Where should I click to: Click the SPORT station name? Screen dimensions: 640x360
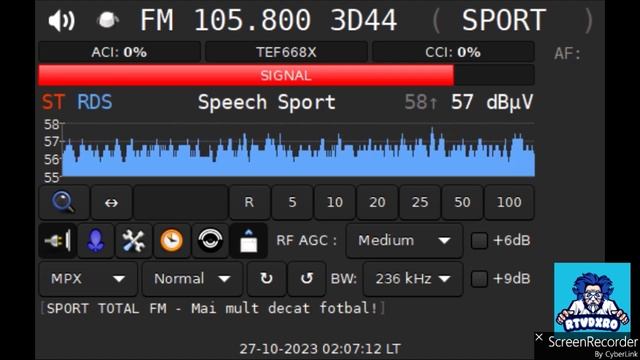tap(504, 20)
